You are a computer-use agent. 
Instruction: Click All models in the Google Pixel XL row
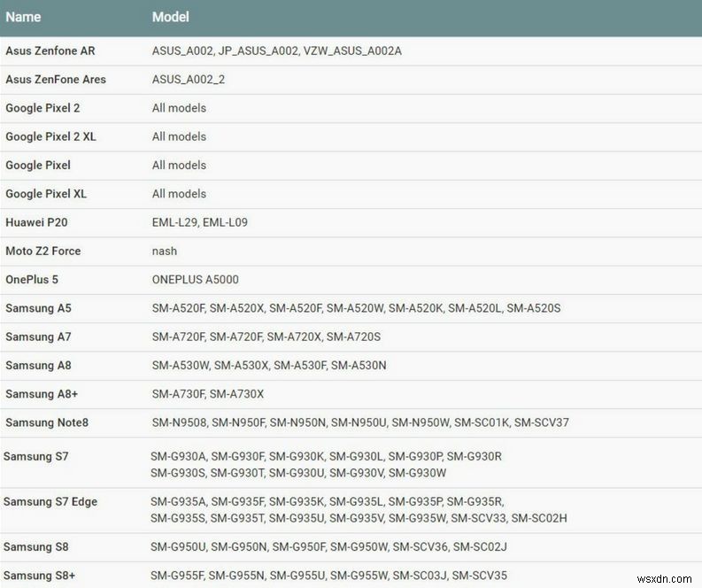[x=179, y=194]
